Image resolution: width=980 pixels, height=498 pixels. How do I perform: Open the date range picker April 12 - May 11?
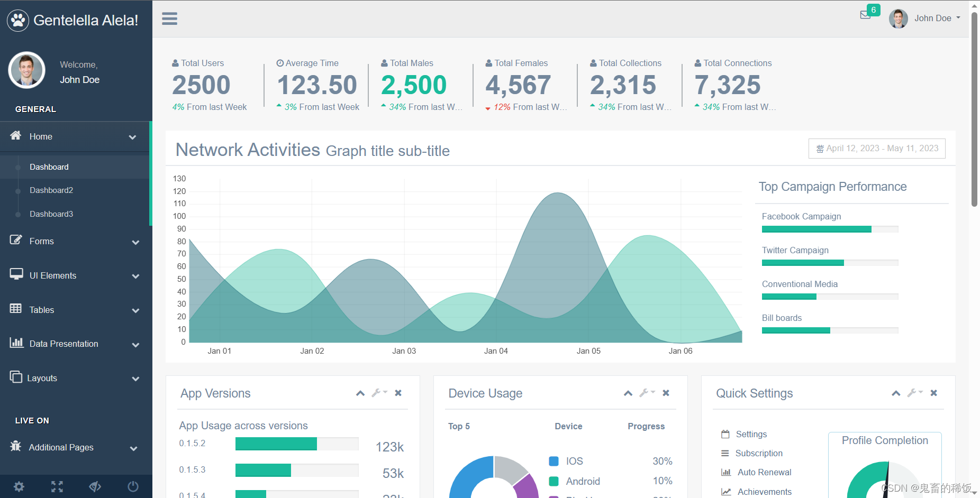877,149
